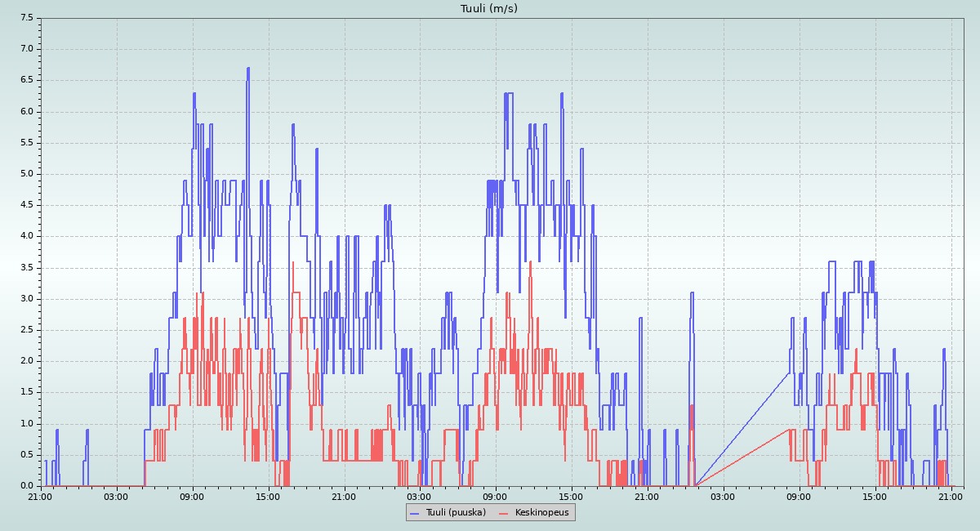Click the leftmost 21:00 time label
This screenshot has height=531, width=980.
[40, 496]
